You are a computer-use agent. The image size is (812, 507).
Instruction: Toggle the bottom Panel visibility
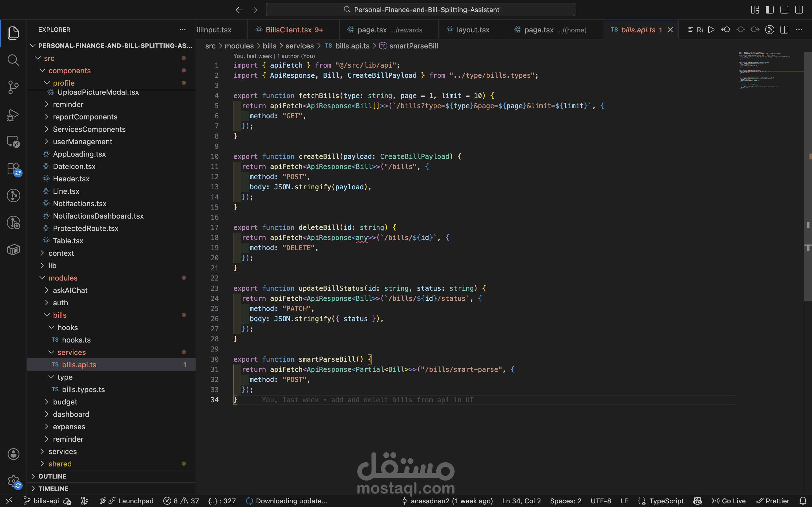click(784, 10)
